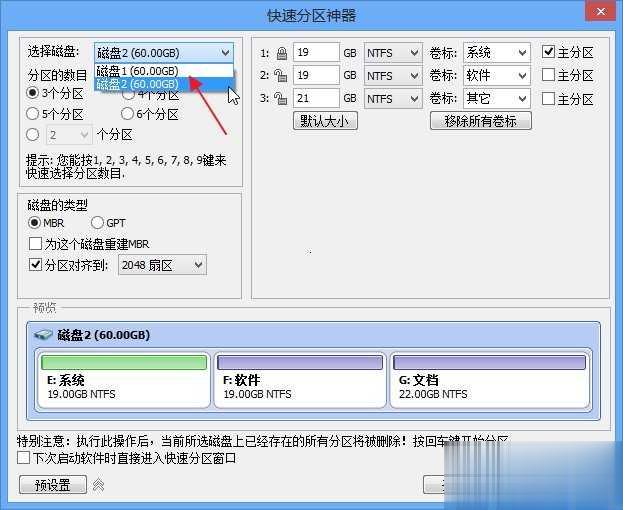This screenshot has height=510, width=623.
Task: Check 主分区 for partition 2
Action: (548, 75)
